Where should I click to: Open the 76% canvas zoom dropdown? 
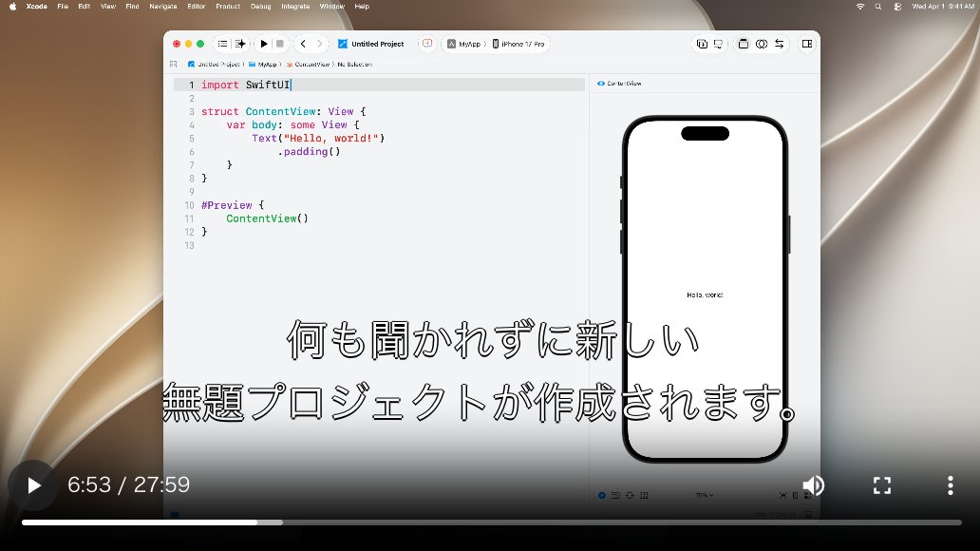(704, 495)
